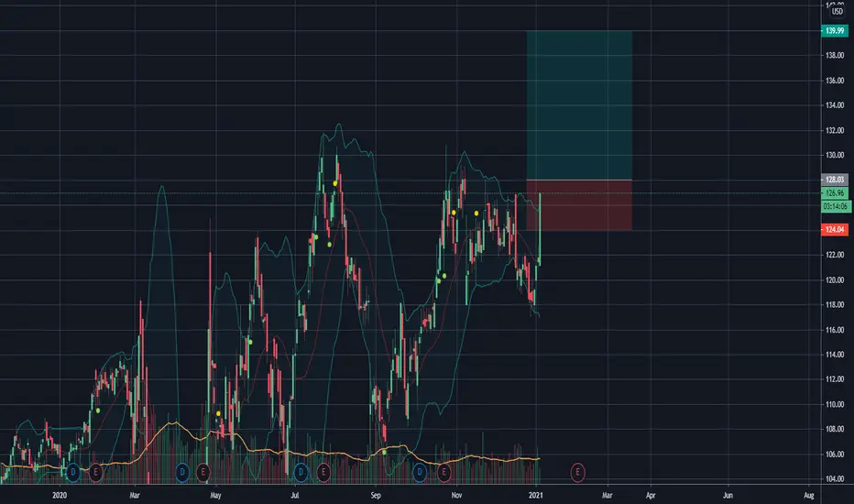This screenshot has width=854, height=504.
Task: Open the earnings marker left of Nov label
Action: (443, 473)
